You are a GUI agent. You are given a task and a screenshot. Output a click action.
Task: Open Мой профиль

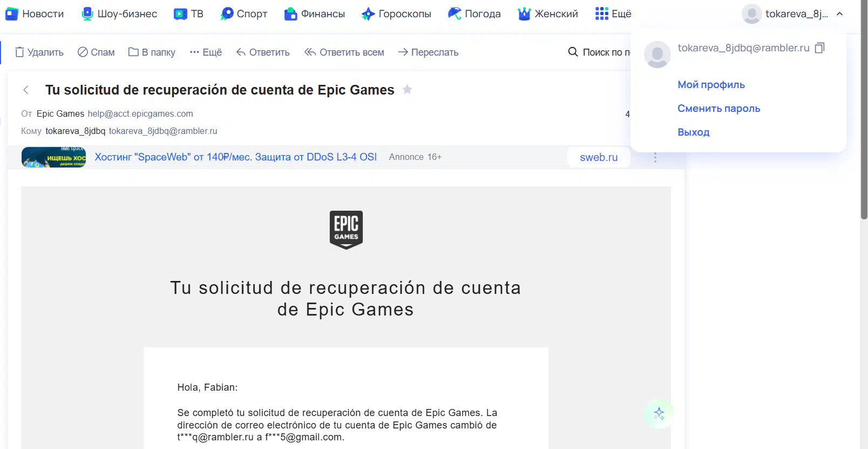point(711,85)
